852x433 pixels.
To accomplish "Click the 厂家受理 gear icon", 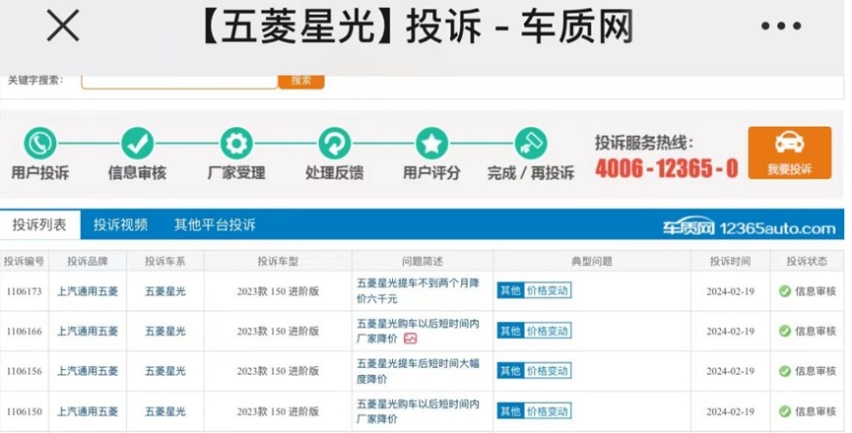I will pos(236,143).
